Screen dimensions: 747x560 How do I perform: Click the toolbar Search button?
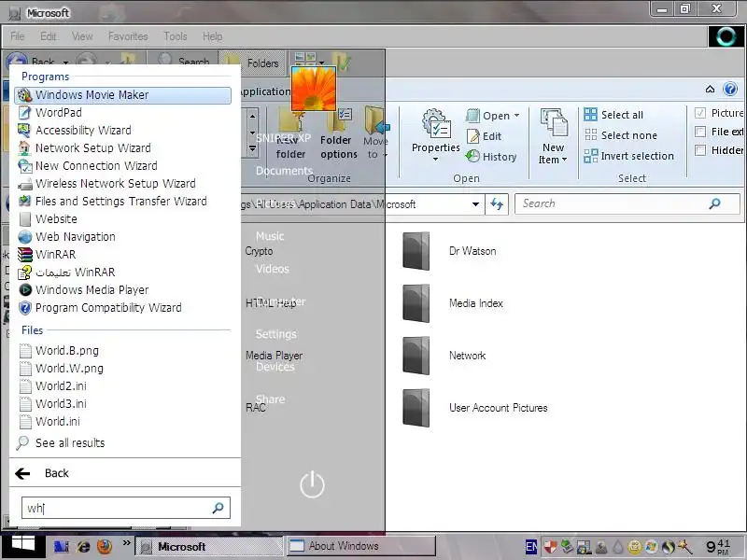(x=184, y=62)
